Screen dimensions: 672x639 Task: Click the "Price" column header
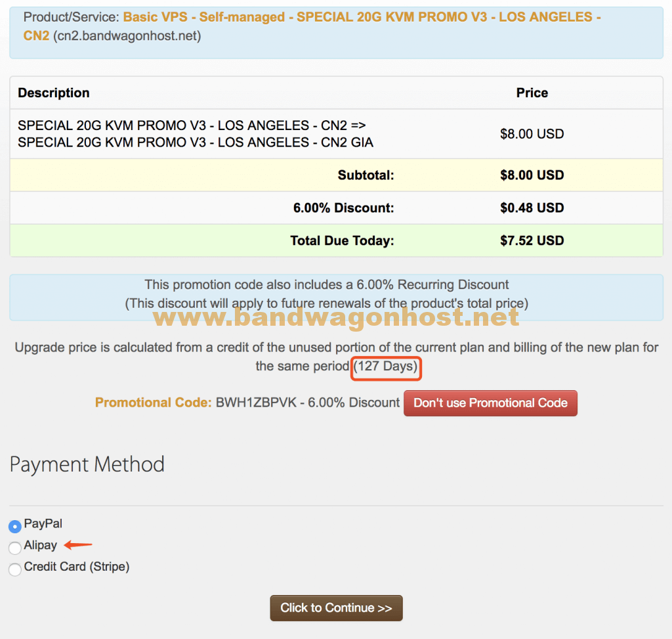click(x=532, y=93)
